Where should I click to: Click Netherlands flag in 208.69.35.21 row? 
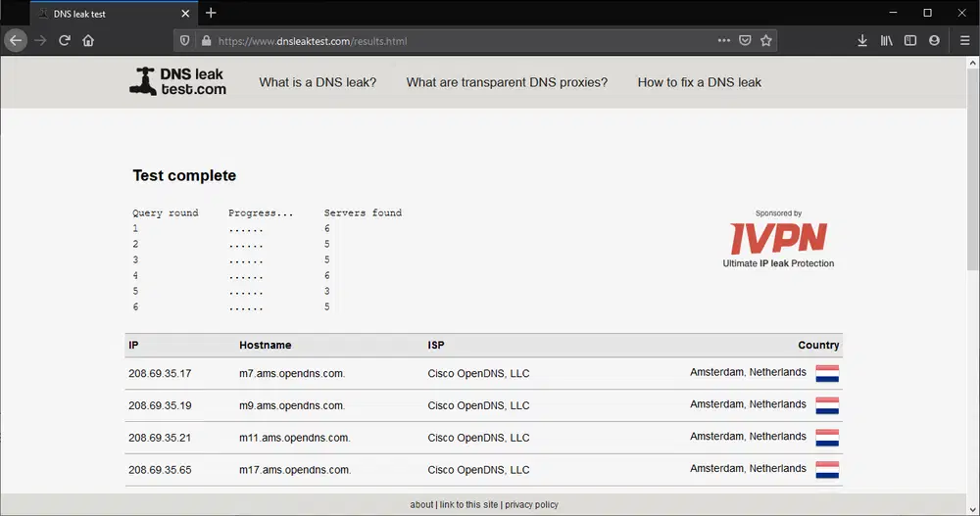(827, 438)
